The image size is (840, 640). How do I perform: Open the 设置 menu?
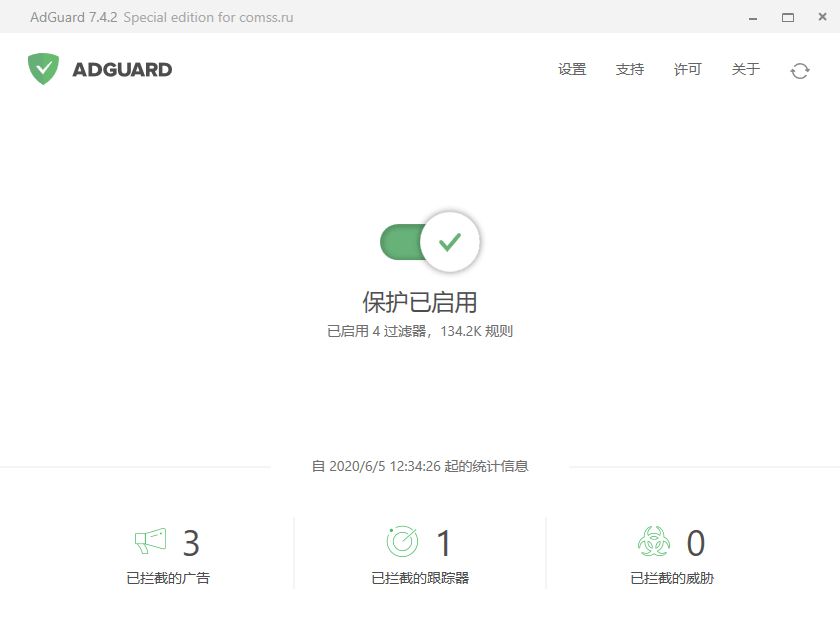pos(570,70)
